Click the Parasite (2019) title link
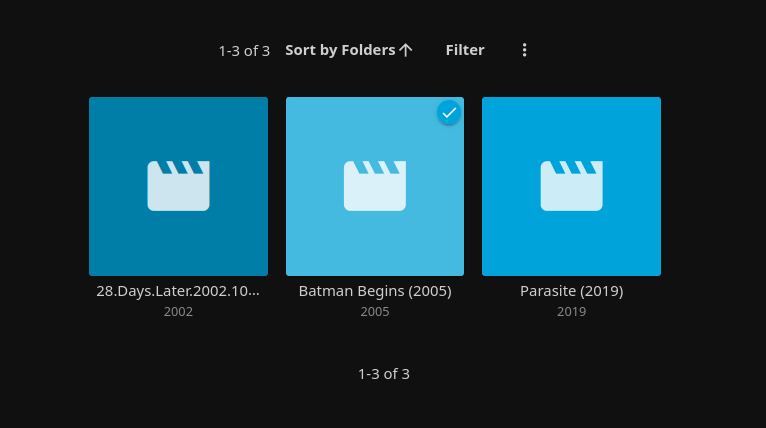 click(x=571, y=291)
